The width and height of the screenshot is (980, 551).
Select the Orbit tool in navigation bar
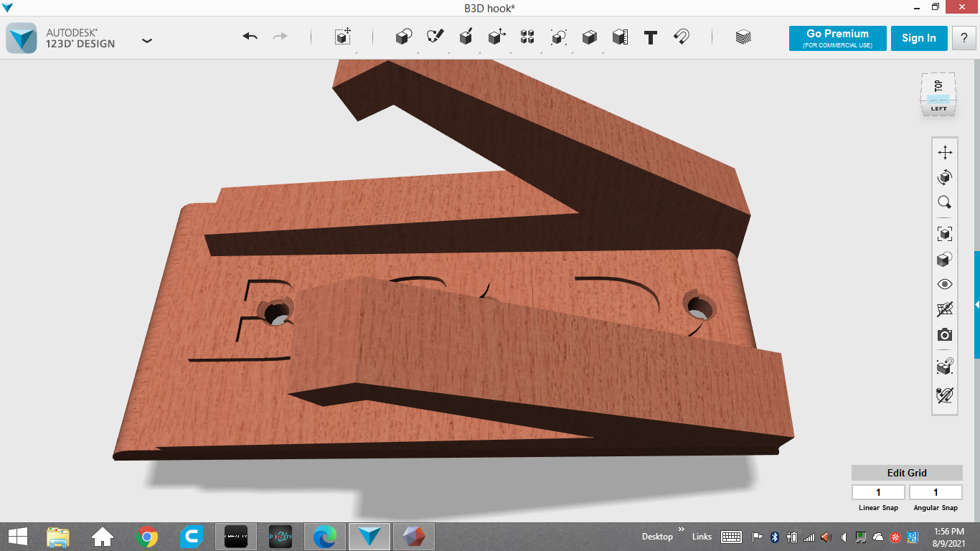[x=945, y=177]
